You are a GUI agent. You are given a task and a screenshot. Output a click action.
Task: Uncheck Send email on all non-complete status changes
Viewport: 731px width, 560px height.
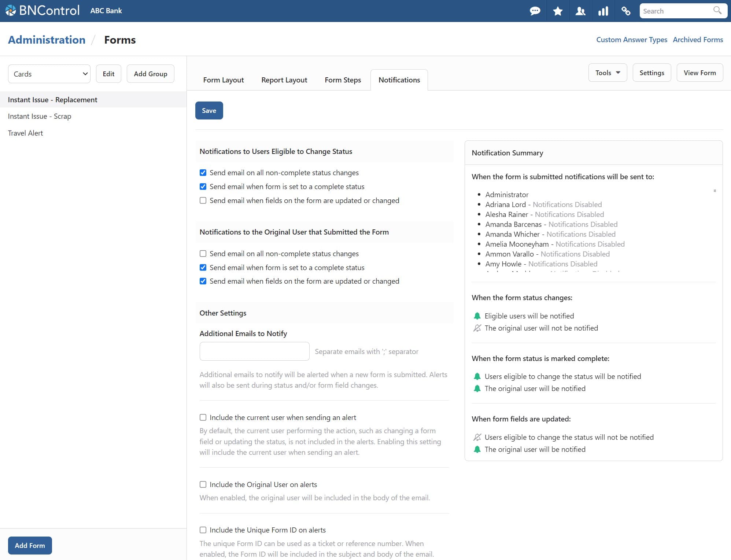[x=203, y=173]
